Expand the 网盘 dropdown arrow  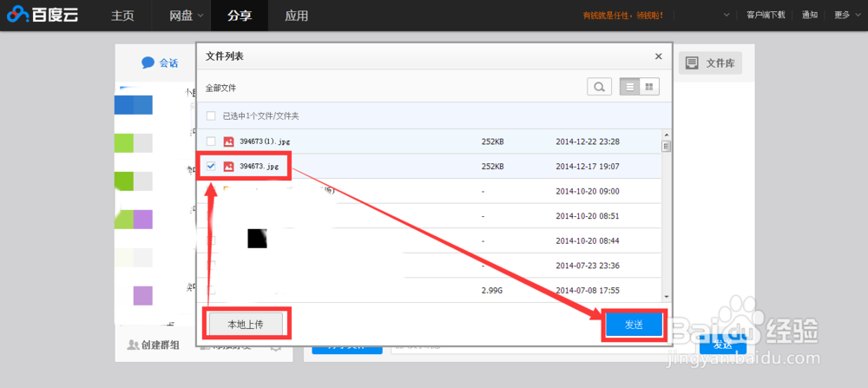point(200,16)
